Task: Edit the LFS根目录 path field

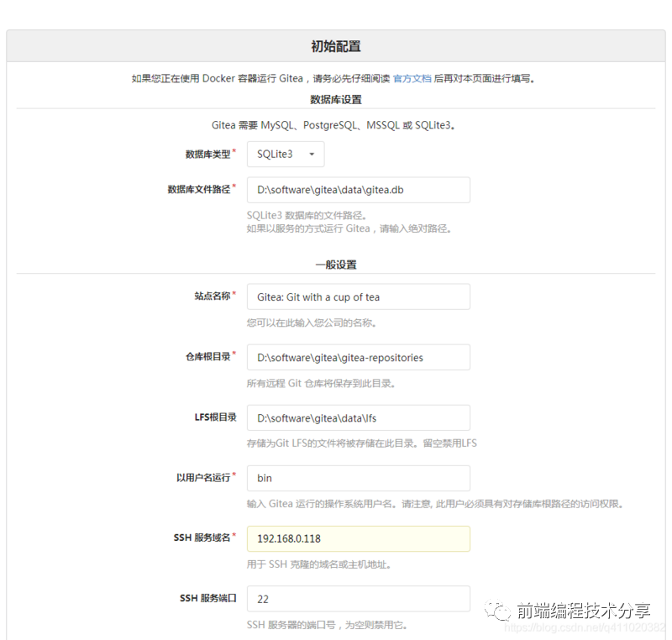Action: click(x=359, y=417)
